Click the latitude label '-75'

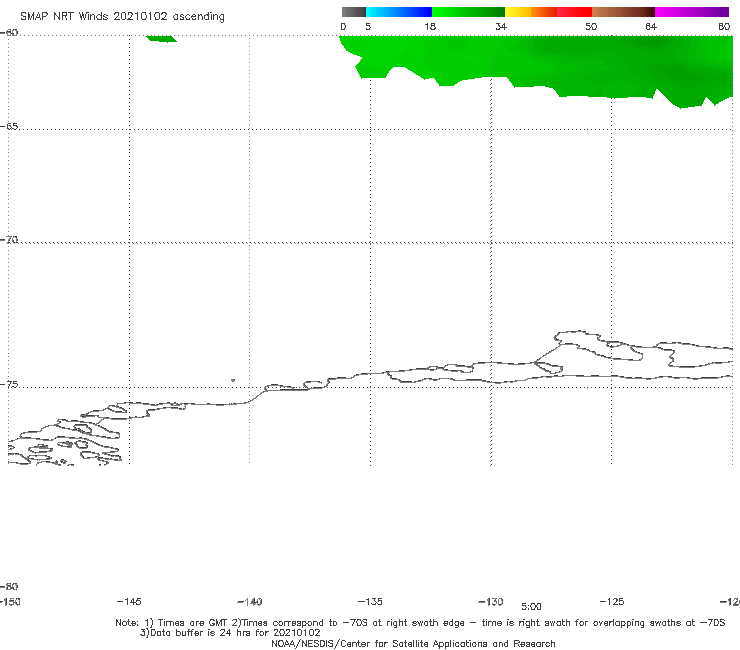tap(9, 385)
